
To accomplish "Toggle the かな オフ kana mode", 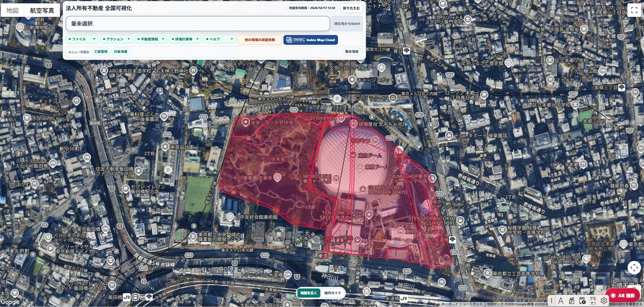I will point(593,301).
